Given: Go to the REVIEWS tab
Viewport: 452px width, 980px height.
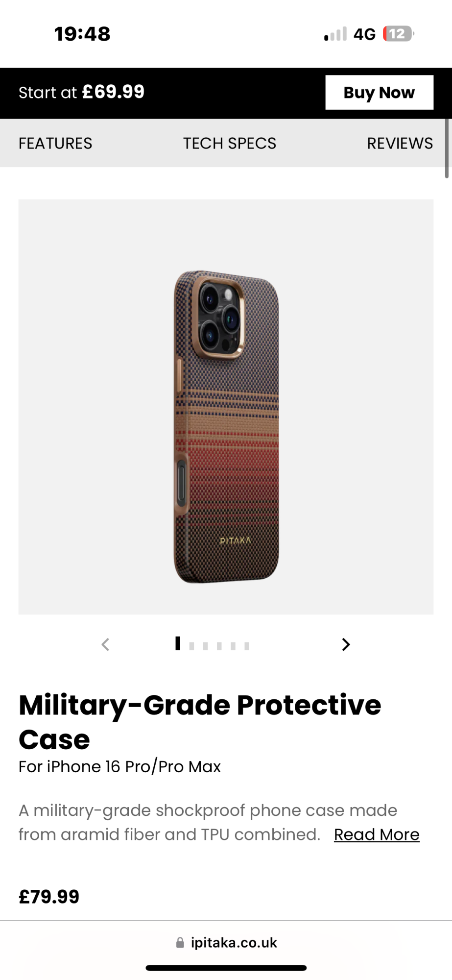Looking at the screenshot, I should [x=400, y=143].
